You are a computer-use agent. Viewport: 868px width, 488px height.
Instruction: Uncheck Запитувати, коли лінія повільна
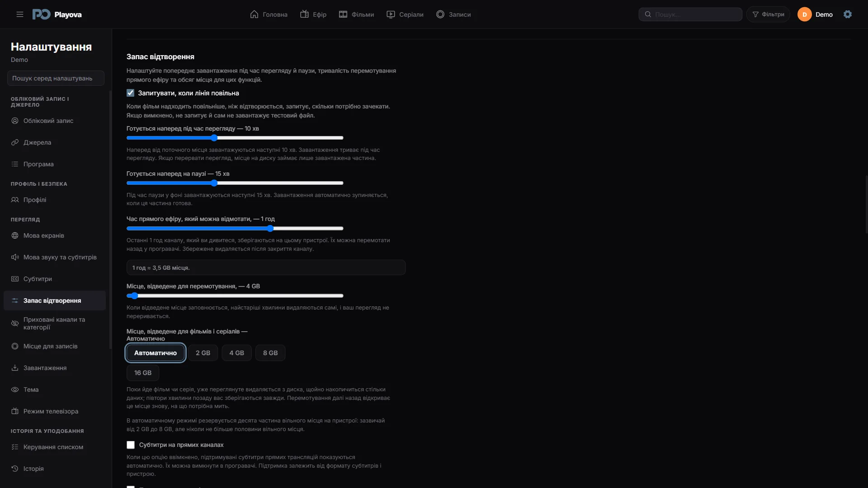[130, 93]
